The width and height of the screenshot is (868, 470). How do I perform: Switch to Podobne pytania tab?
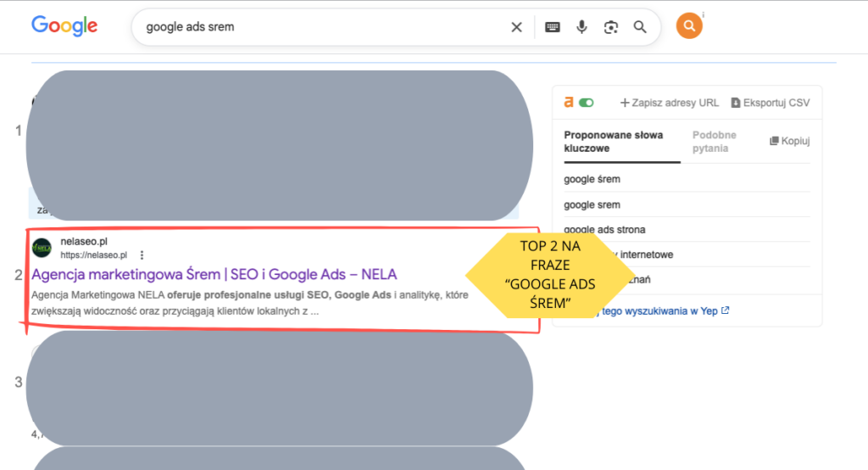[714, 142]
